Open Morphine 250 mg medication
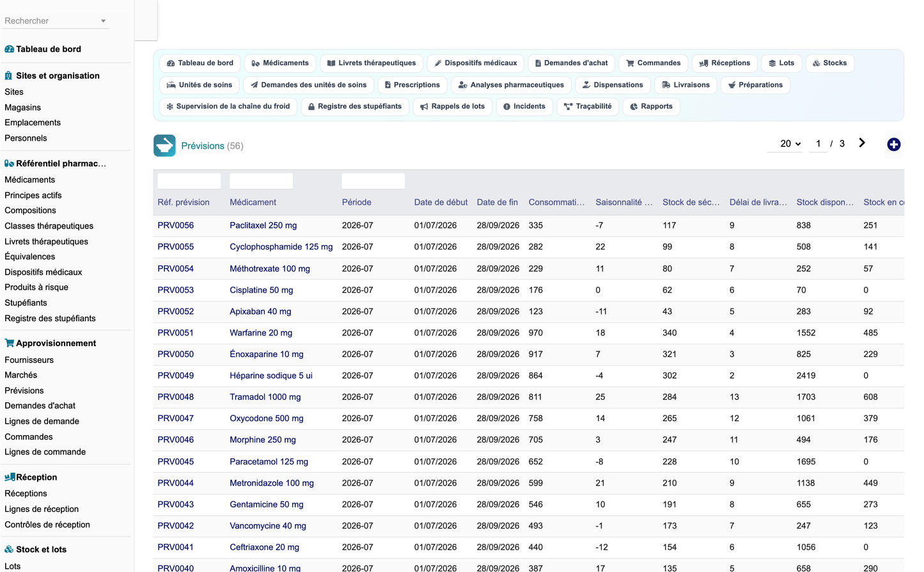Image resolution: width=924 pixels, height=572 pixels. point(263,440)
